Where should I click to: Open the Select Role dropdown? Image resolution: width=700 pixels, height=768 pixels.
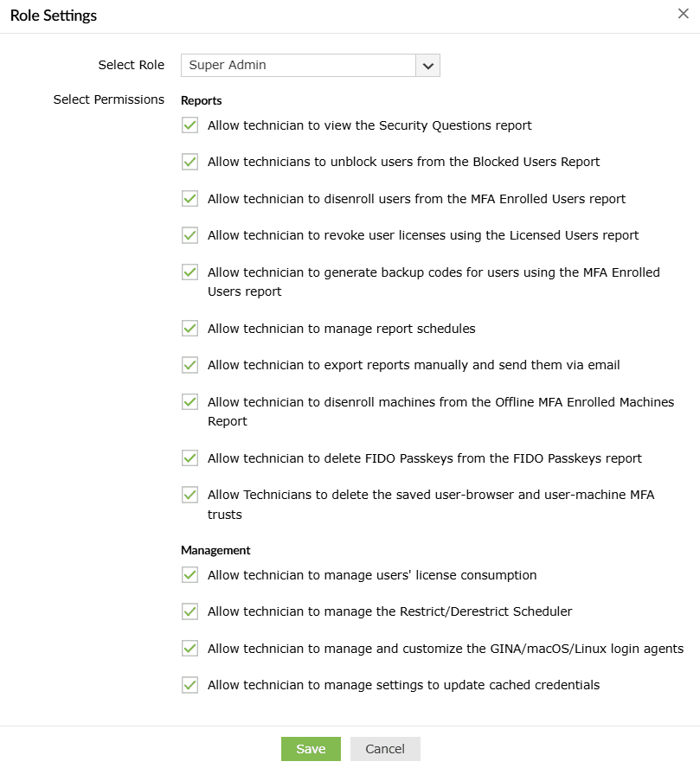coord(427,65)
